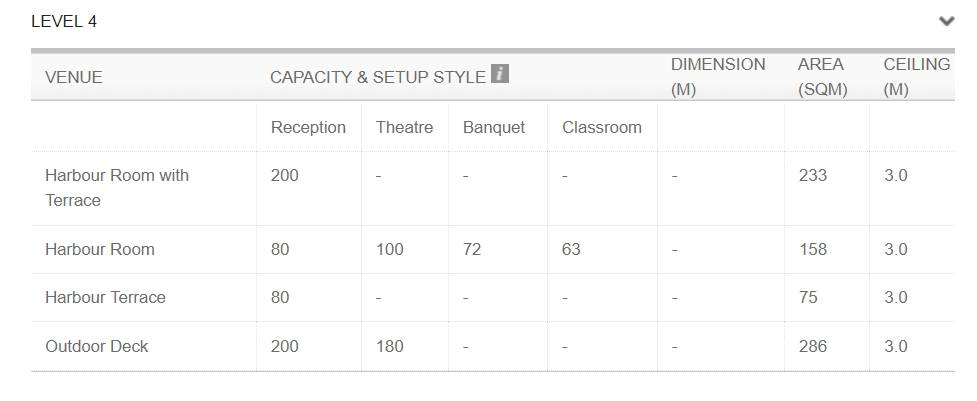Click the VENUE header cell

[74, 77]
